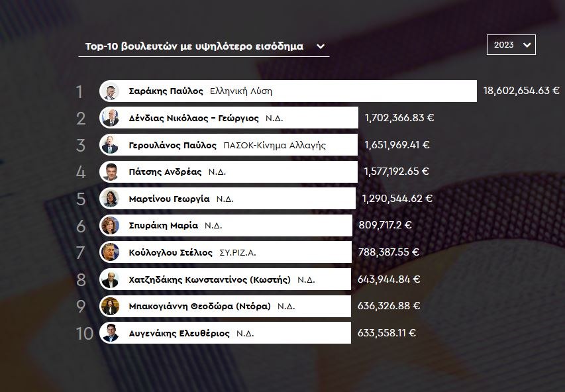Click Μπακογιάννη Θεοδώρα (Ντόρα) name

[199, 306]
